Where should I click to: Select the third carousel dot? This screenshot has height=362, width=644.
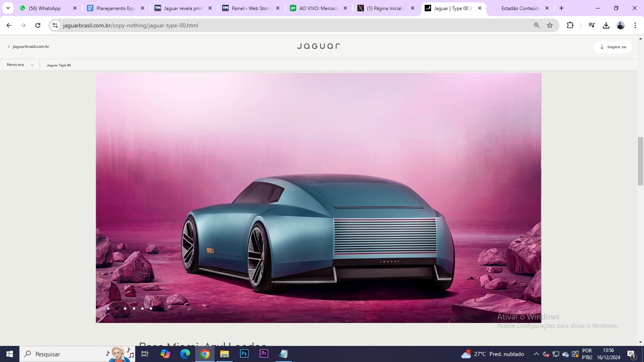(x=125, y=309)
